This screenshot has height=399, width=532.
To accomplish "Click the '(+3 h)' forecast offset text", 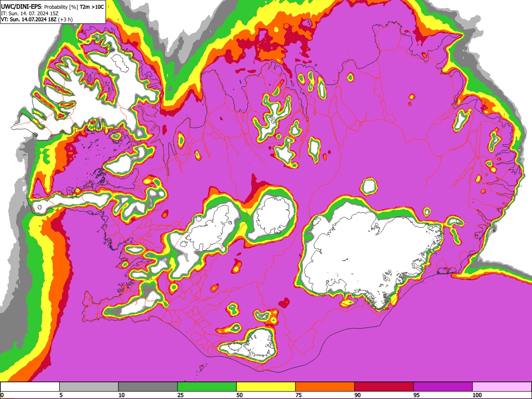I will tap(65, 20).
